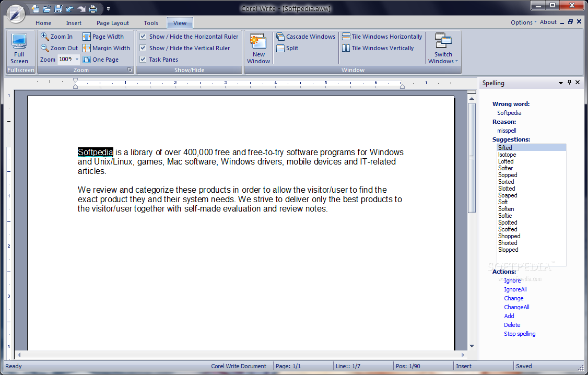The width and height of the screenshot is (588, 375).
Task: Open the Tools tab
Action: [151, 23]
